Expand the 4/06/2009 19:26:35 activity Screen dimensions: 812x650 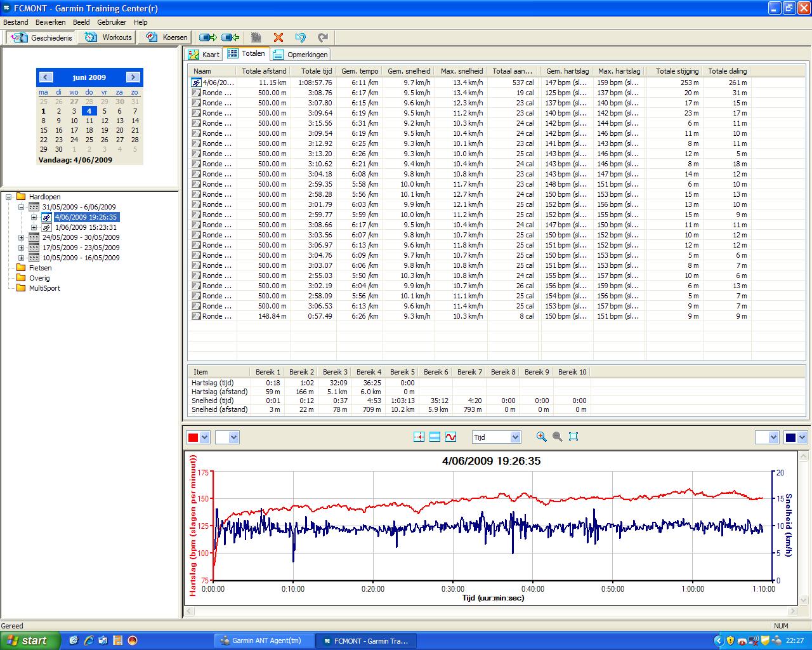coord(34,217)
